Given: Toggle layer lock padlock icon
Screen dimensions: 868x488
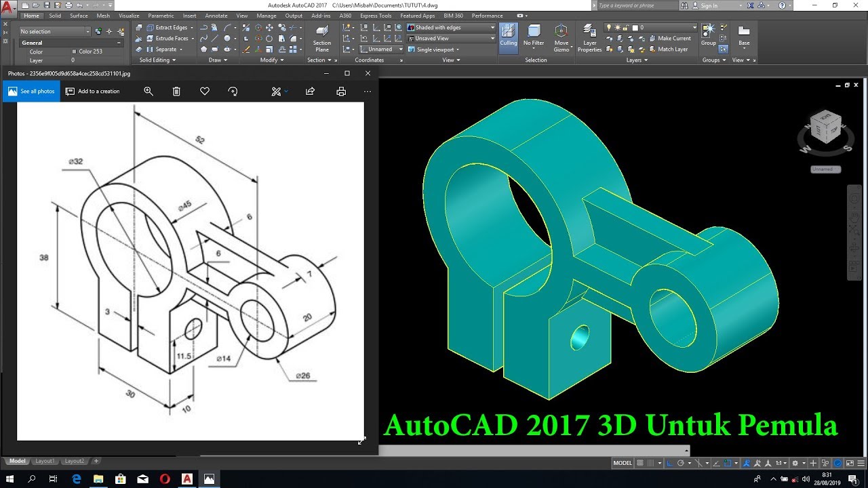Looking at the screenshot, I should (x=625, y=28).
